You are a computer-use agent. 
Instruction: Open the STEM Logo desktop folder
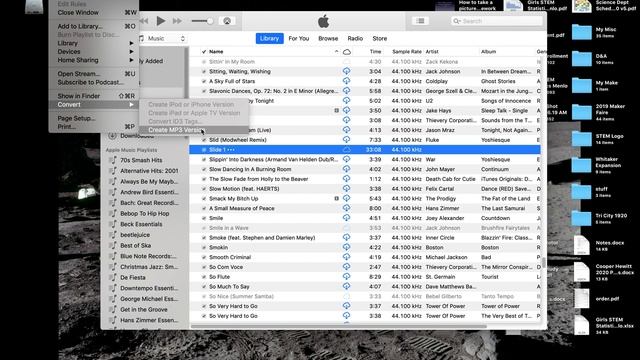point(582,139)
